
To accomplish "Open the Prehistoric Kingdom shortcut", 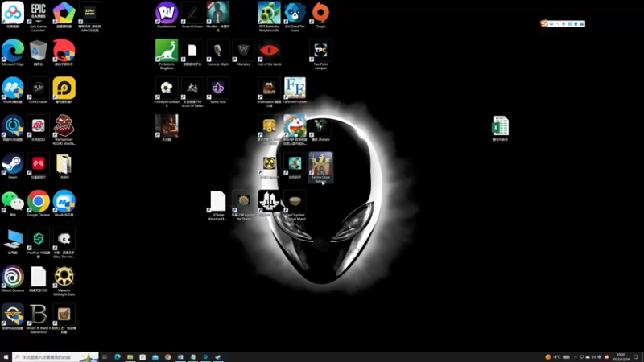I will click(x=167, y=54).
